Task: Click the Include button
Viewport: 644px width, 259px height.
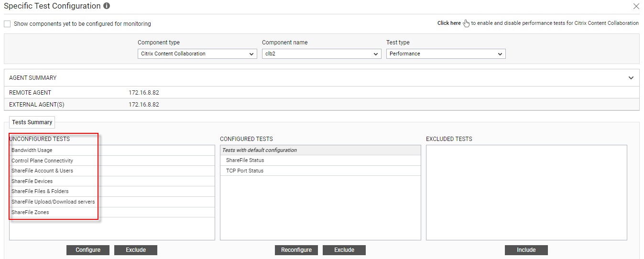Action: [526, 250]
